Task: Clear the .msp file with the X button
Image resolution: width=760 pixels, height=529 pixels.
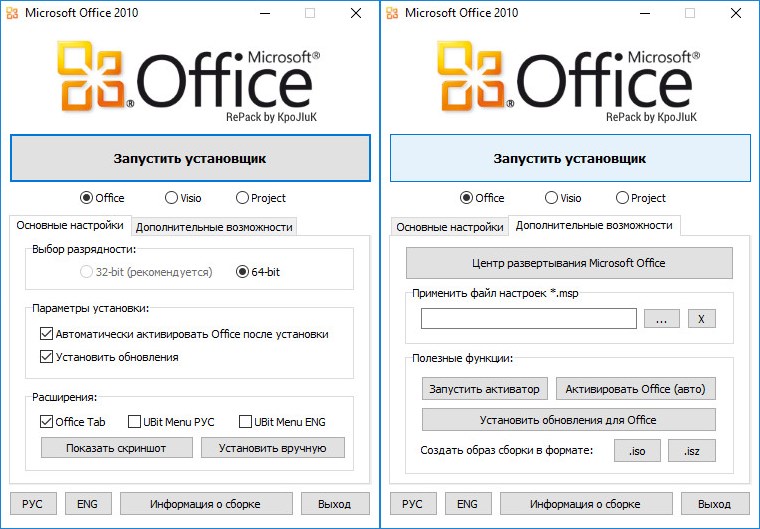Action: (x=701, y=319)
